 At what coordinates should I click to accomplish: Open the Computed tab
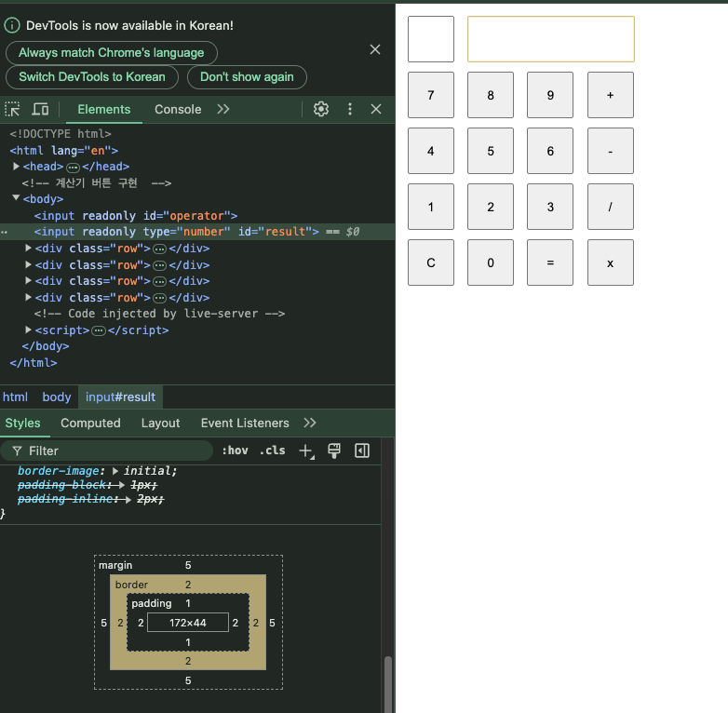click(90, 423)
